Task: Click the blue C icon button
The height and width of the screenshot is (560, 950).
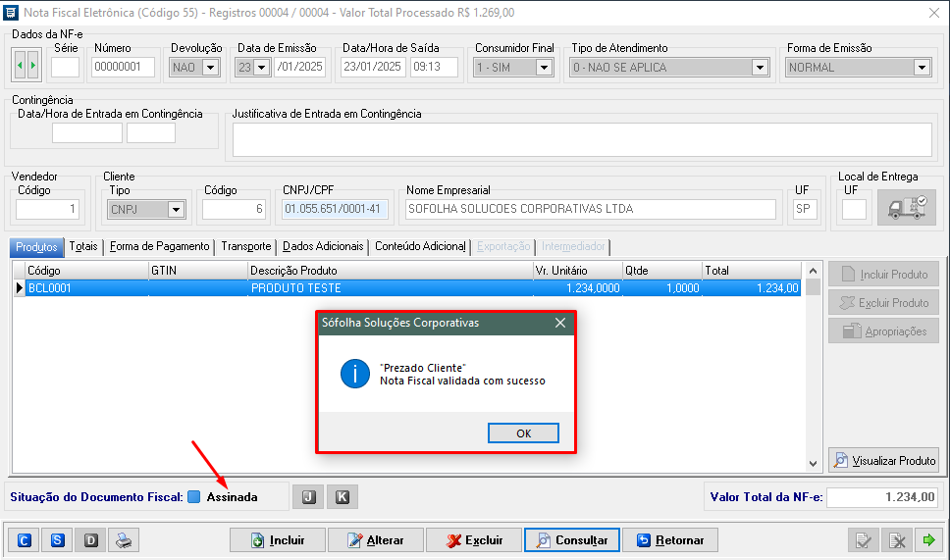Action: point(24,539)
